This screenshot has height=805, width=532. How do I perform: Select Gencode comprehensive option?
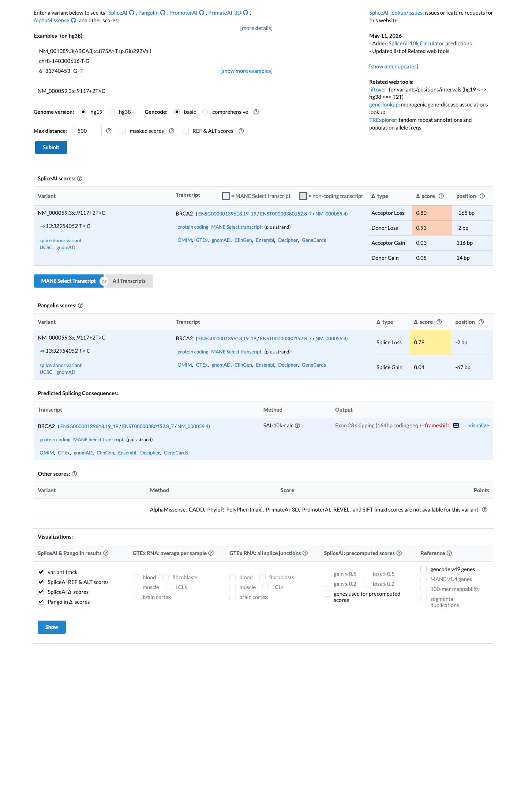pyautogui.click(x=205, y=112)
